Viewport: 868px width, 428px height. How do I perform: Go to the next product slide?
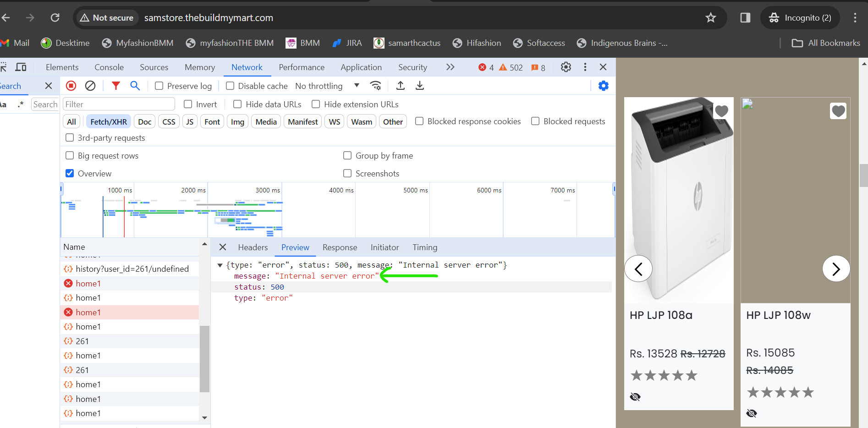pos(836,269)
